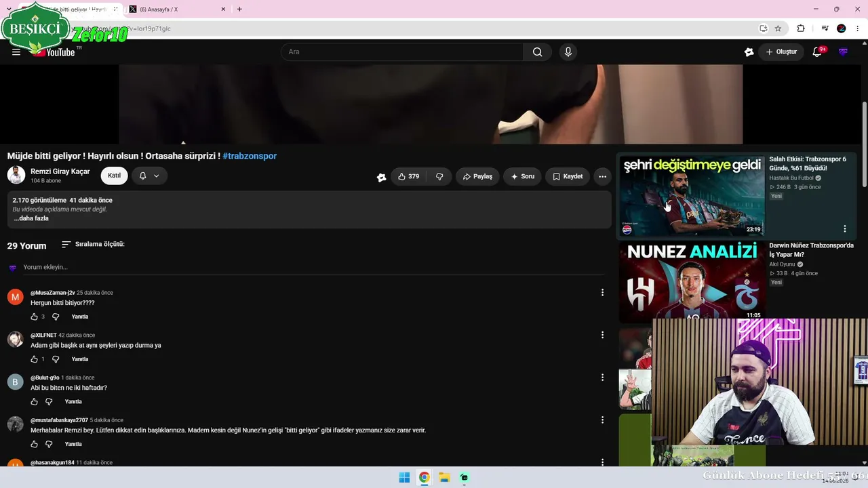868x488 pixels.
Task: Reply to @XILFNET with Yanıtla
Action: (80, 359)
